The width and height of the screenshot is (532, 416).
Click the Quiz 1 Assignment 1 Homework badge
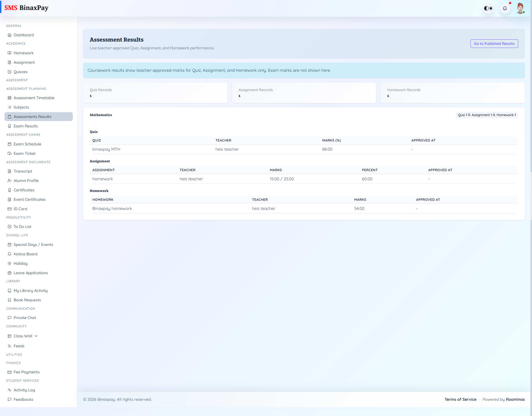pos(487,115)
